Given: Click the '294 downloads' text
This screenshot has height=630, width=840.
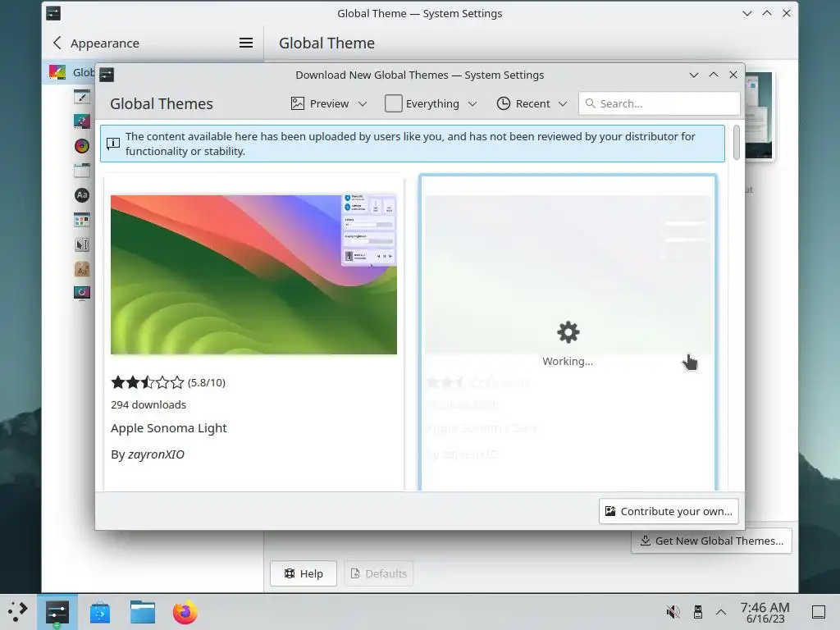Looking at the screenshot, I should (148, 405).
